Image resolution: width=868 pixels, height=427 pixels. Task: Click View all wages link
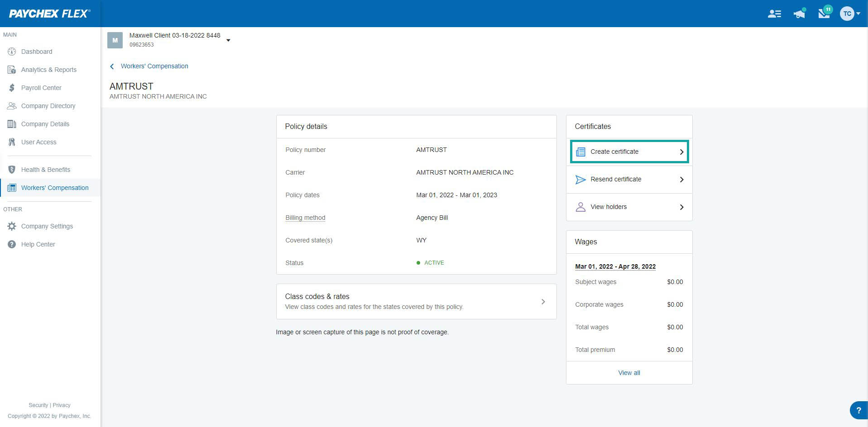point(629,373)
